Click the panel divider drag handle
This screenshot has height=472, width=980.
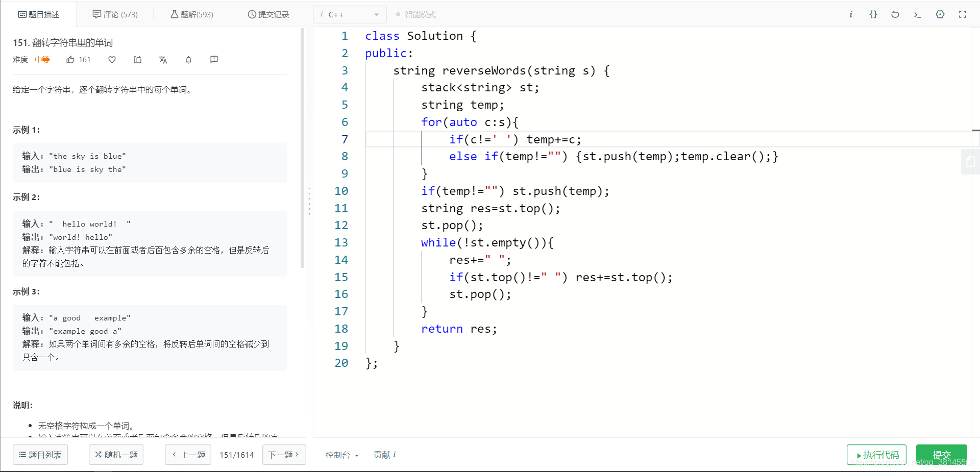click(x=309, y=202)
